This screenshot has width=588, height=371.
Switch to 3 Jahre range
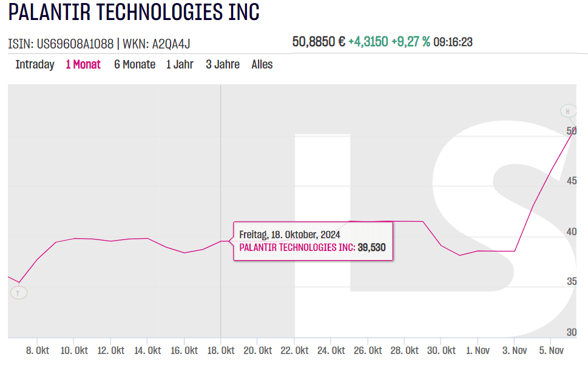222,64
